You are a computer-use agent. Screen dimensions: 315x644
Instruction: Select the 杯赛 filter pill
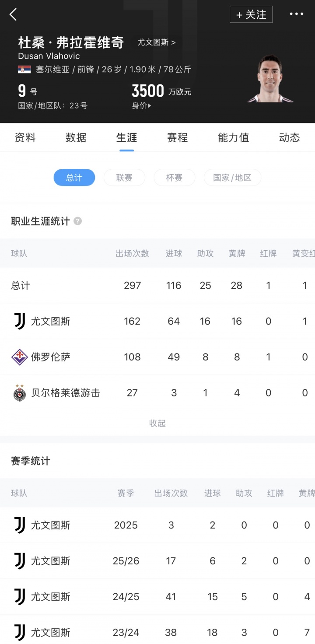coord(174,178)
